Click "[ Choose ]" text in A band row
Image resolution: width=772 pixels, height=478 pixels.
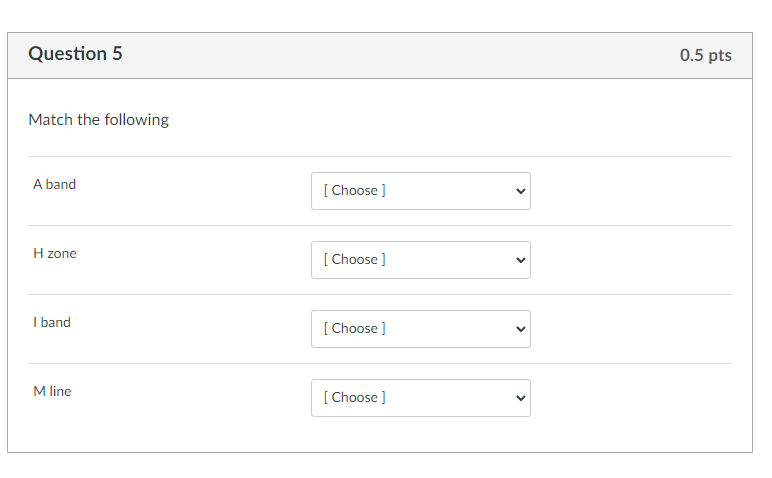pos(354,191)
